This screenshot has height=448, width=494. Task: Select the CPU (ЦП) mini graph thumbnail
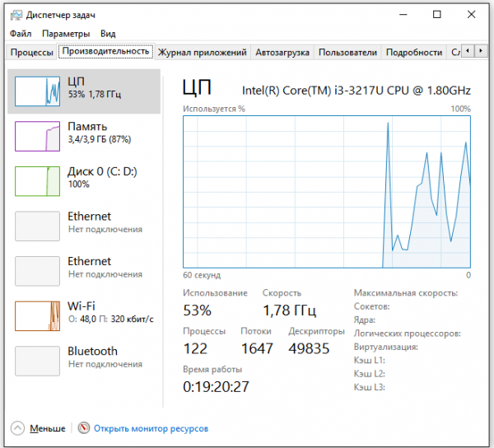pos(37,91)
